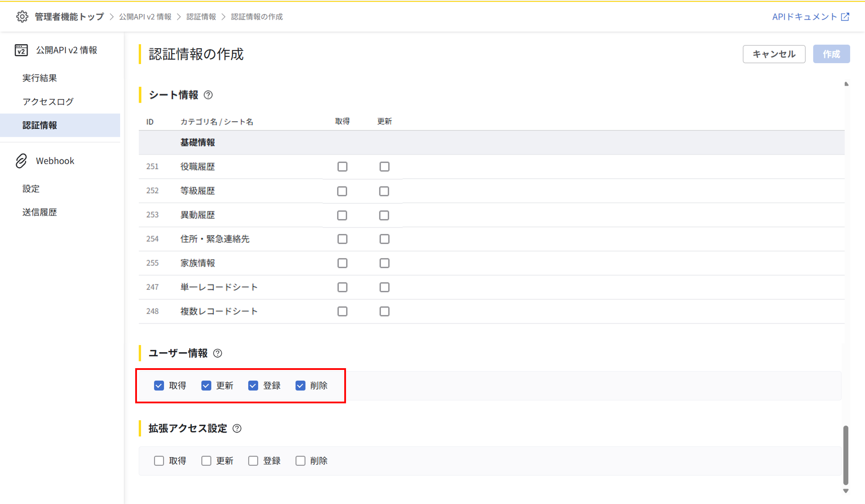Check 更新 for 住所・緊急連絡先 row

click(x=384, y=239)
